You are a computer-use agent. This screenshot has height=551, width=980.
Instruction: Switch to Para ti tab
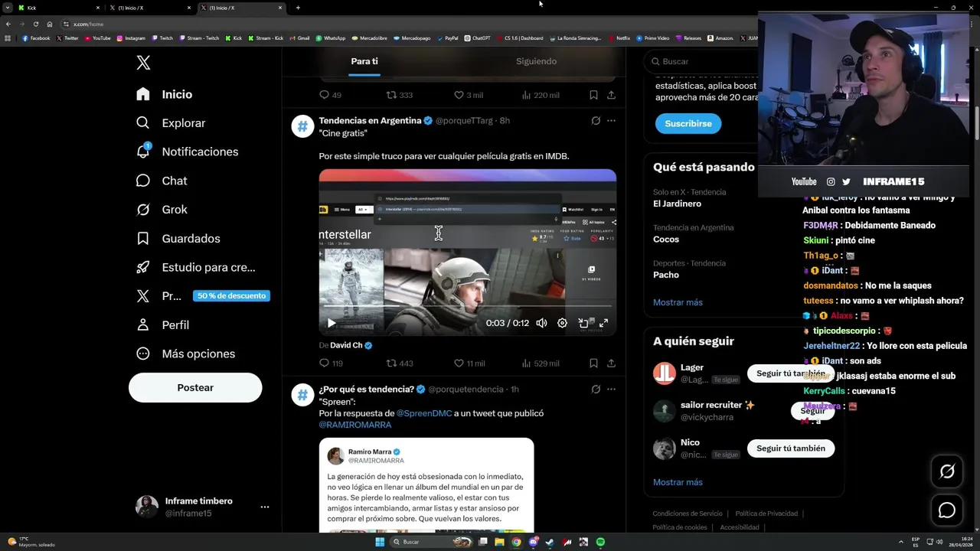(364, 61)
